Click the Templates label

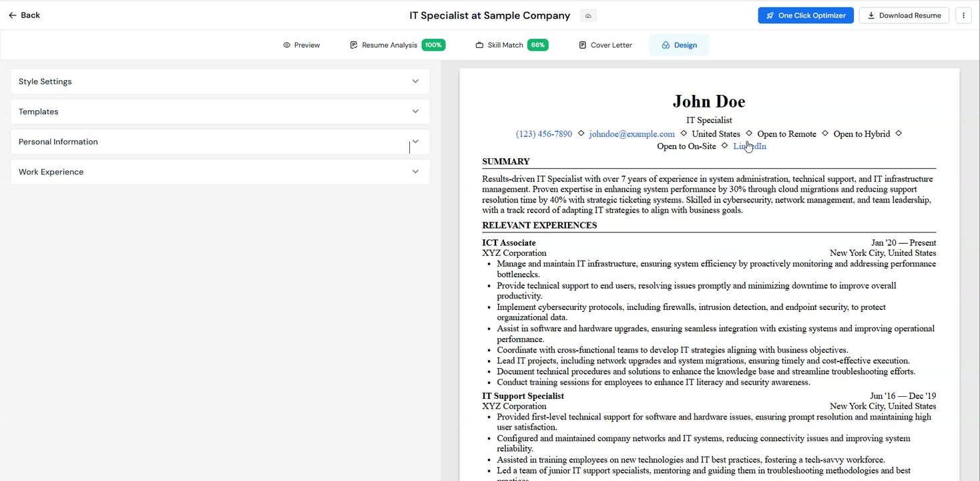pos(39,112)
